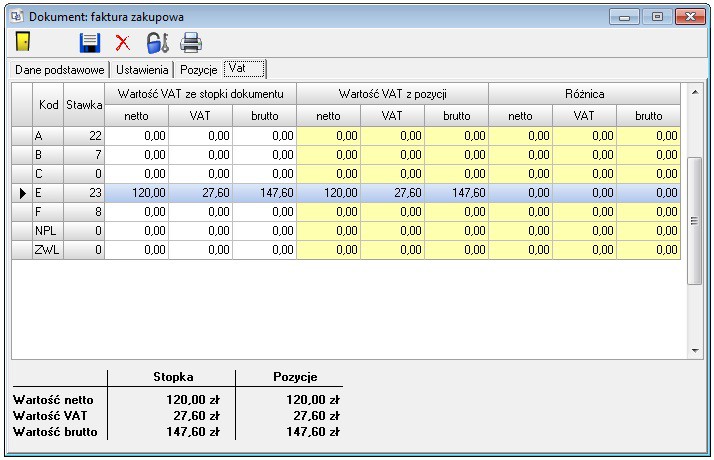
Task: Click rate cell 8 in row F
Action: tap(84, 212)
